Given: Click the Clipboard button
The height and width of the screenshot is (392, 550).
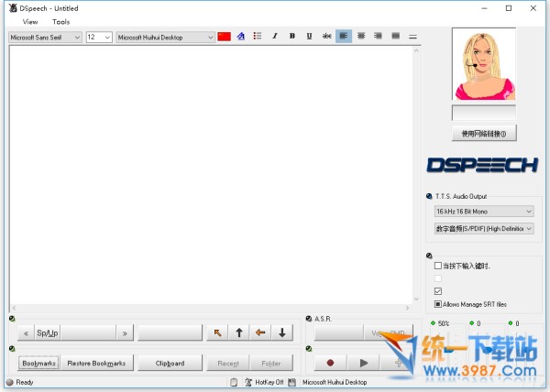Looking at the screenshot, I should (170, 364).
